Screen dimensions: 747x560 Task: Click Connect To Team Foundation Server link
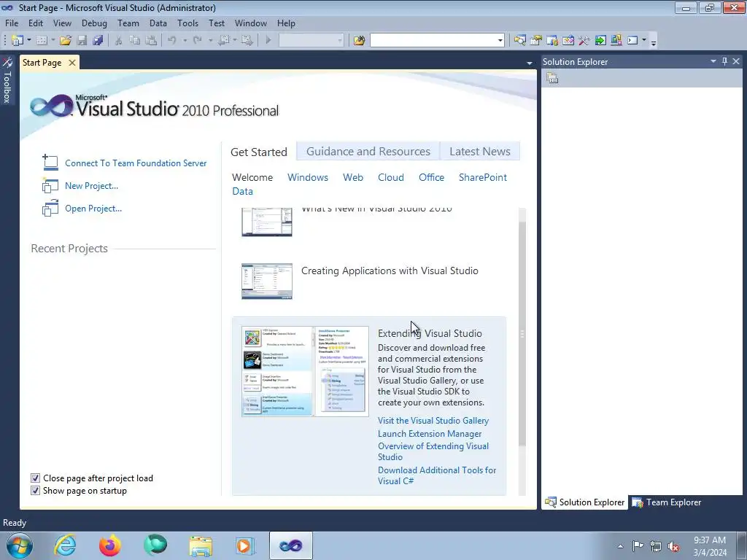136,163
